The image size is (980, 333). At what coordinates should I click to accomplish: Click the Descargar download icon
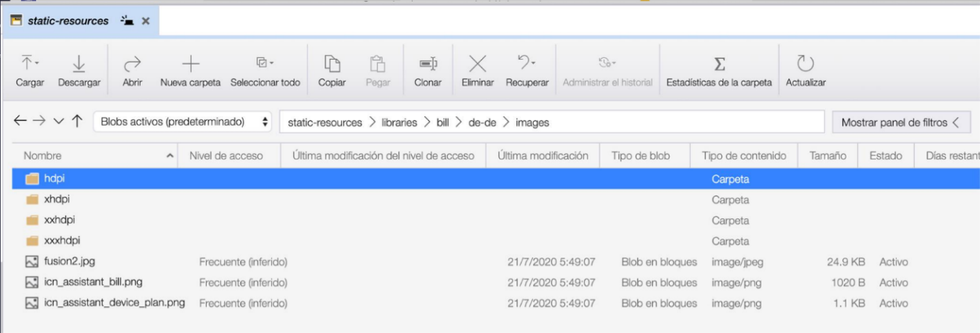78,64
